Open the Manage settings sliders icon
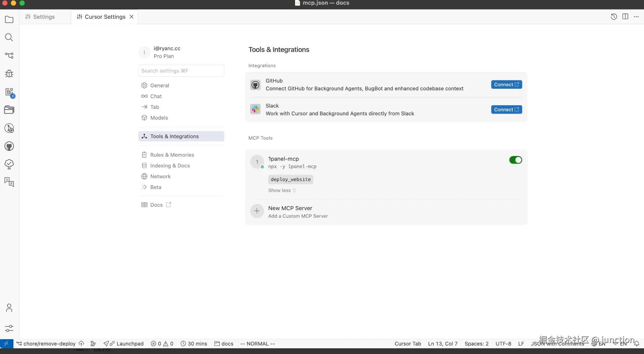The width and height of the screenshot is (644, 354). tap(9, 328)
